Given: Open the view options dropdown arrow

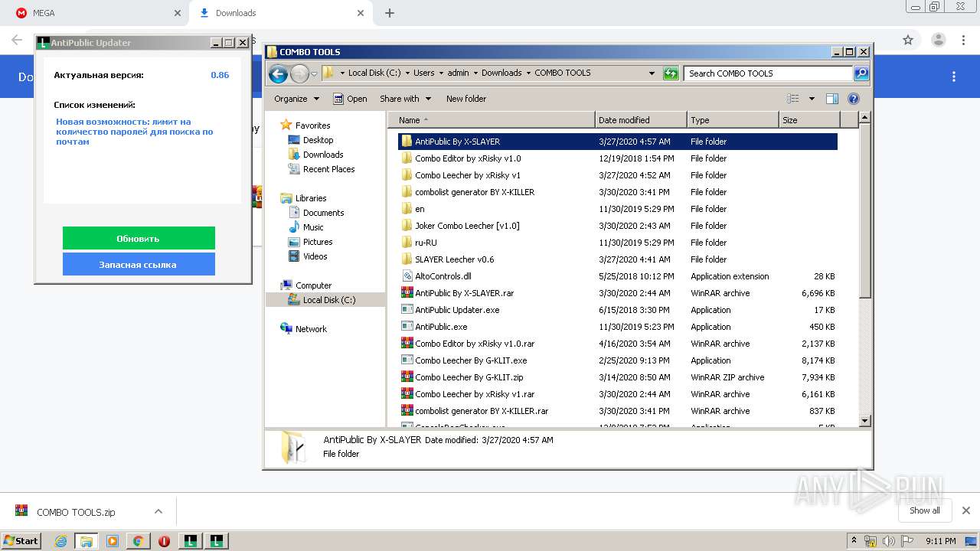Looking at the screenshot, I should [x=812, y=99].
